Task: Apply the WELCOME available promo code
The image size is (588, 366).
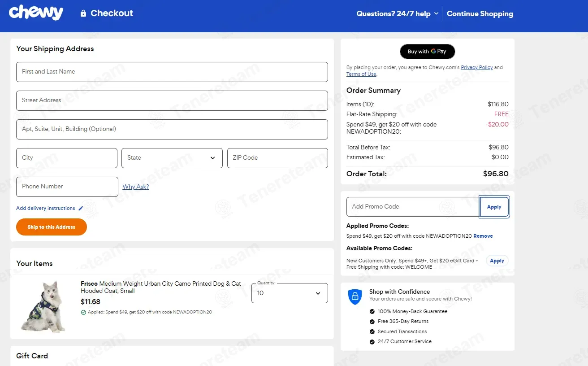Action: pos(497,261)
